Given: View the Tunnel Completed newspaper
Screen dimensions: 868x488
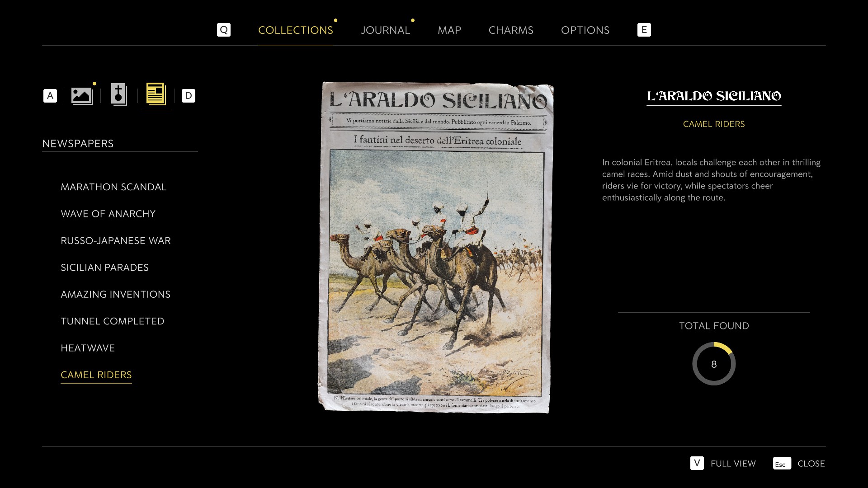Looking at the screenshot, I should pos(113,321).
